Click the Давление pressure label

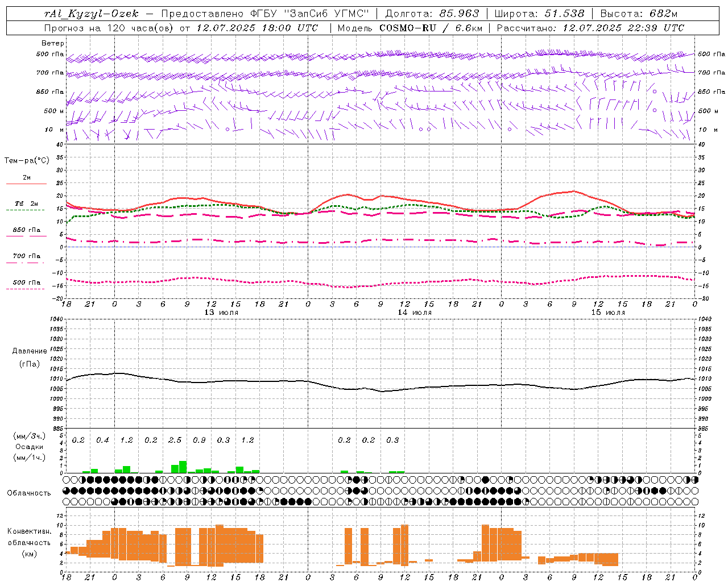click(30, 351)
